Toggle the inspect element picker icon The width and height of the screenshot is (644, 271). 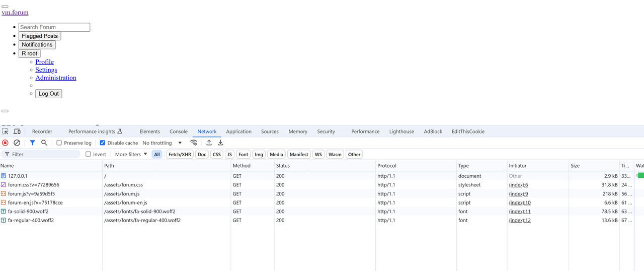tap(6, 131)
